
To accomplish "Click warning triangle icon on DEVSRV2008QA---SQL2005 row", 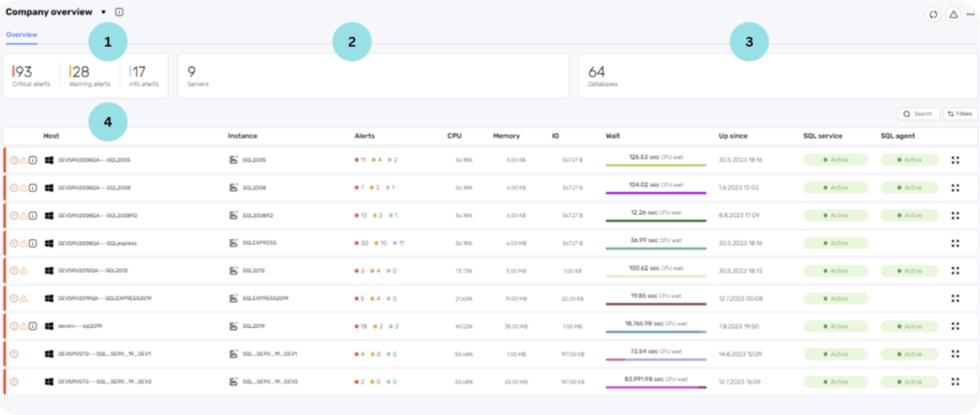I will [24, 161].
